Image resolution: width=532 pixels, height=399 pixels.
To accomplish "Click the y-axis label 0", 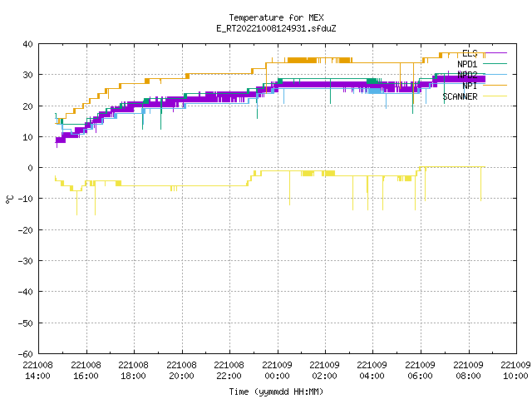I will tap(31, 168).
